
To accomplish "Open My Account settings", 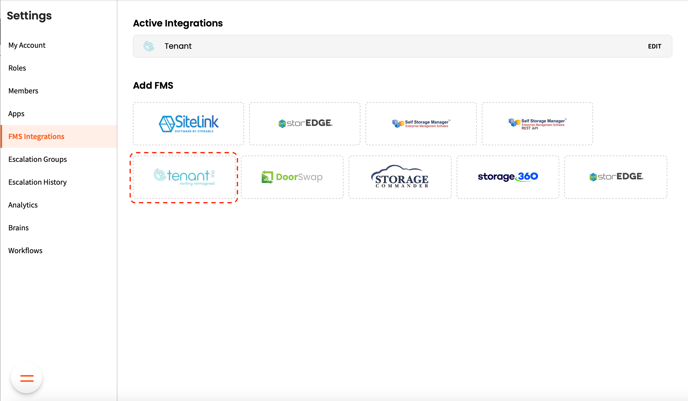I will 27,45.
